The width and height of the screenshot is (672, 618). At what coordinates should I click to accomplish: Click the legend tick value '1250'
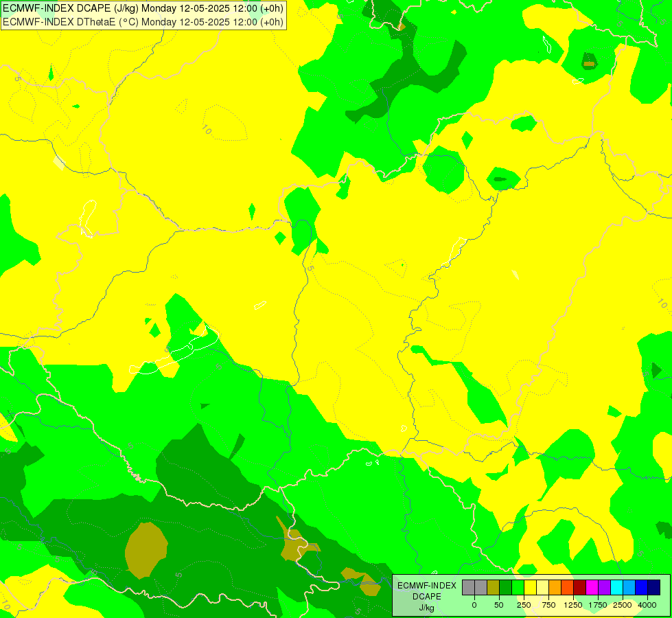tap(573, 605)
